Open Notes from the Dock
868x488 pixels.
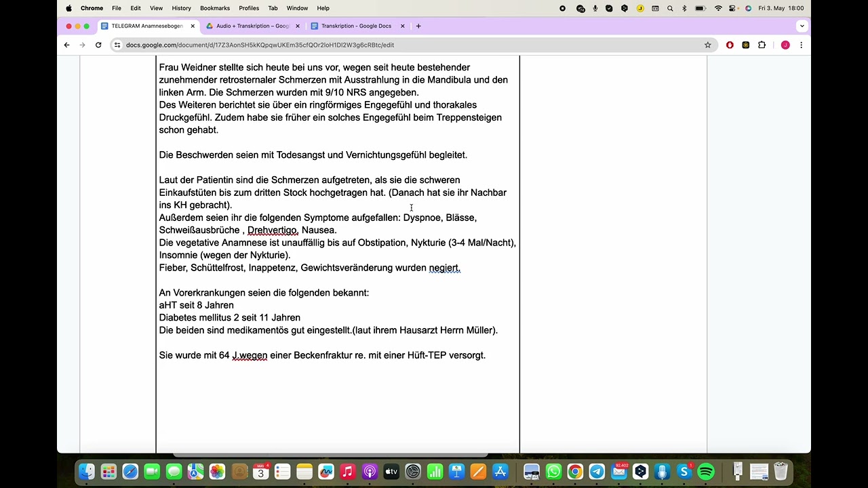tap(304, 472)
